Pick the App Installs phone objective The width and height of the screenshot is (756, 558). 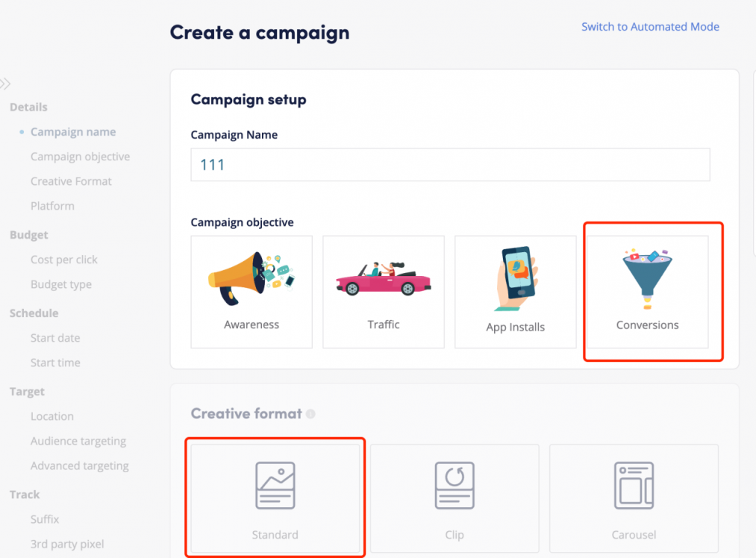point(515,292)
